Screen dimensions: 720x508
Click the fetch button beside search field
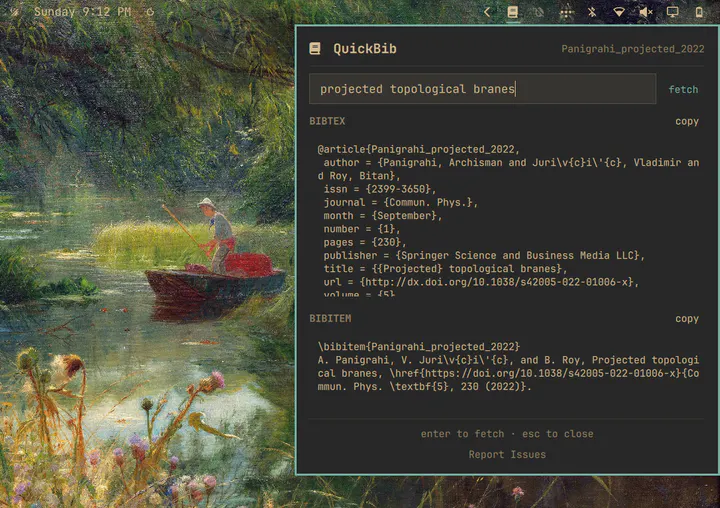point(683,89)
